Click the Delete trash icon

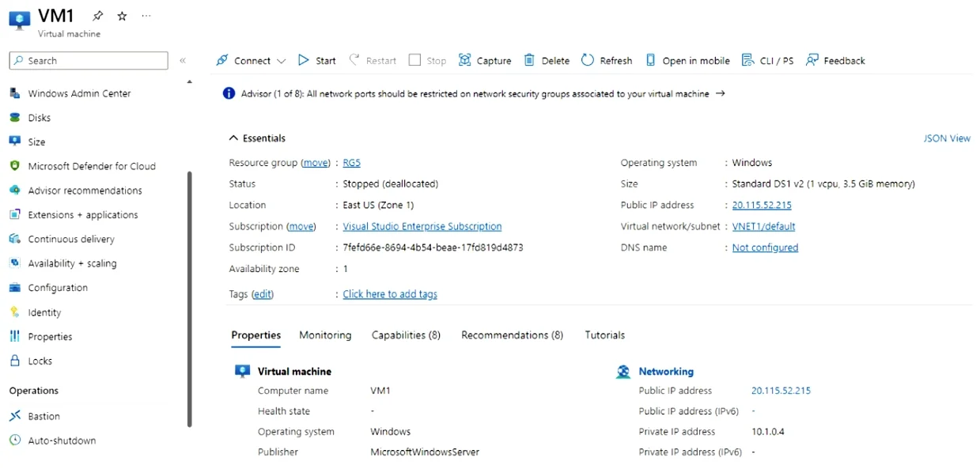(529, 60)
